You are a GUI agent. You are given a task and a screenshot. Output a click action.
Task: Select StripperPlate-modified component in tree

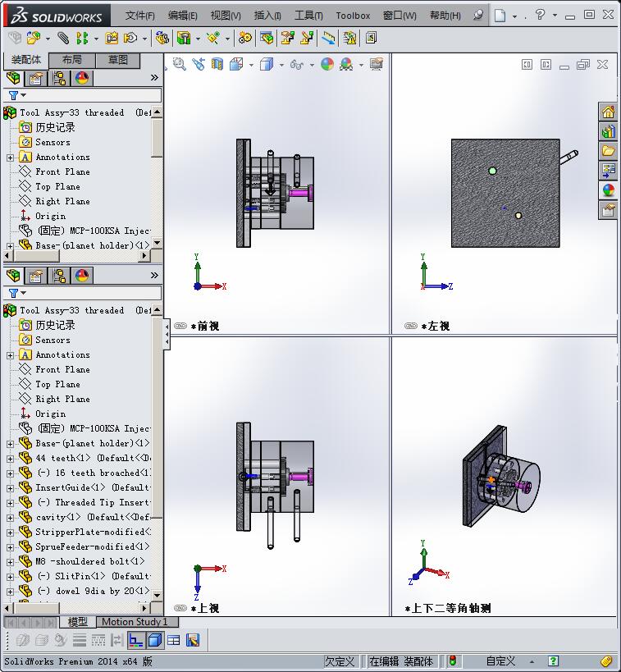point(93,532)
